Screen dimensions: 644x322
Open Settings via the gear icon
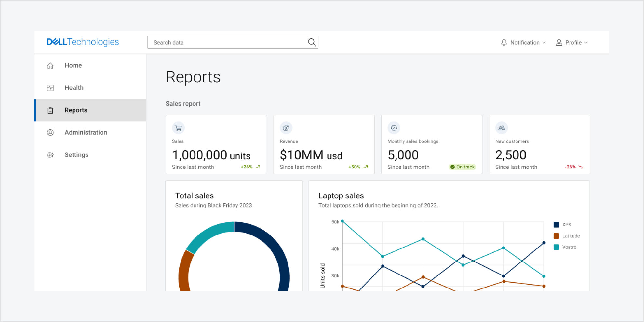click(x=50, y=155)
